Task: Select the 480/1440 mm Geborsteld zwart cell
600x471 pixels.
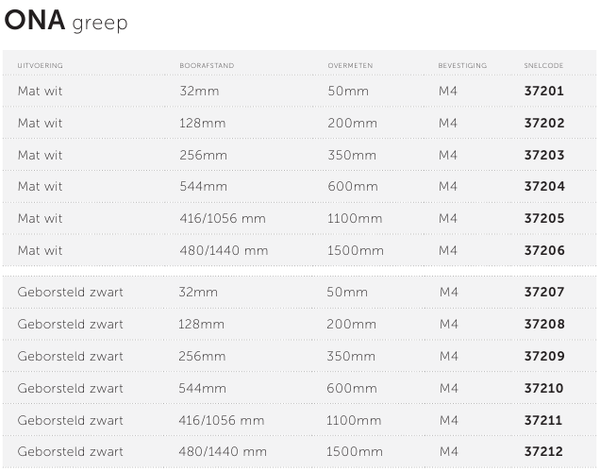Action: [x=223, y=452]
